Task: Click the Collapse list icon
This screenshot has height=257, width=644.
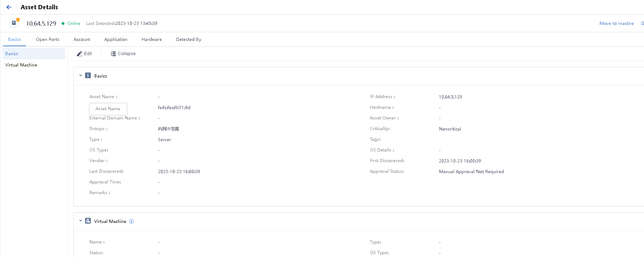Action: click(113, 54)
